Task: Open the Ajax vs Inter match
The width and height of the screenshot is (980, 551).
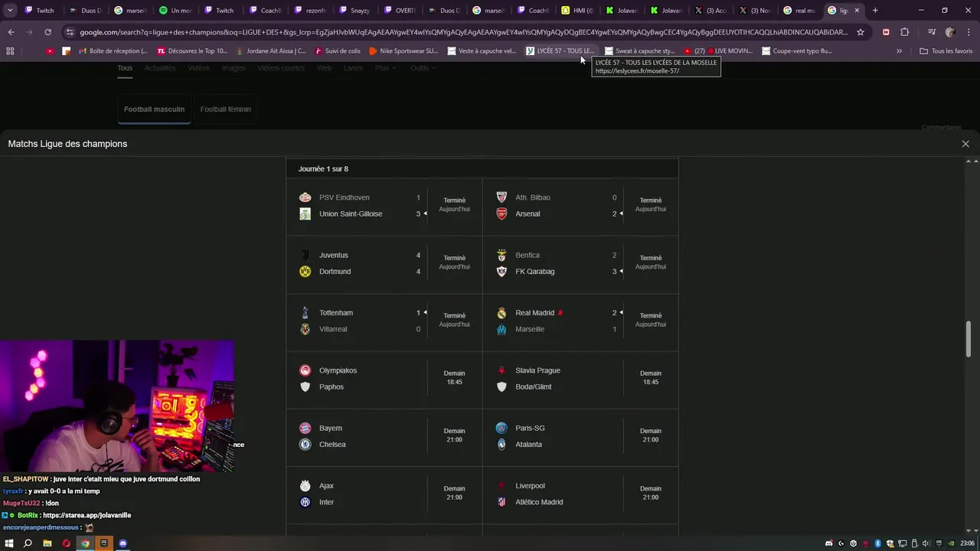Action: (x=384, y=494)
